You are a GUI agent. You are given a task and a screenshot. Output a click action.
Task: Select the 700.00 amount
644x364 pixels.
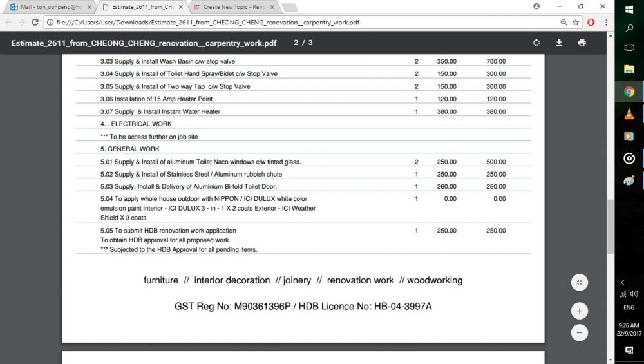(x=496, y=61)
